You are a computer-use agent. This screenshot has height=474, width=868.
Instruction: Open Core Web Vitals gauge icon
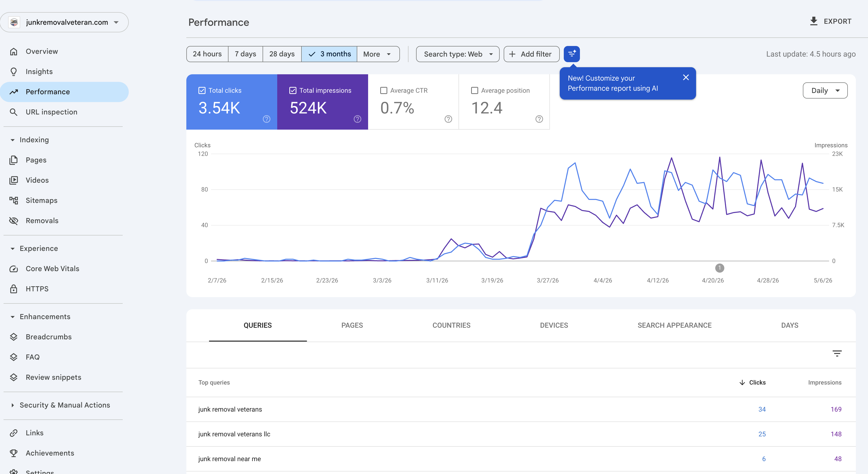[x=13, y=269]
